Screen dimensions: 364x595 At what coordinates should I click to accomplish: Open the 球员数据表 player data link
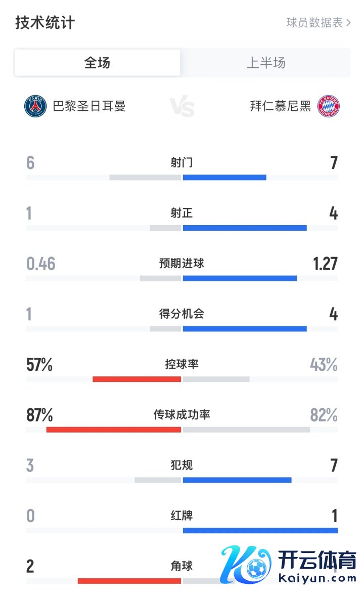coord(314,23)
